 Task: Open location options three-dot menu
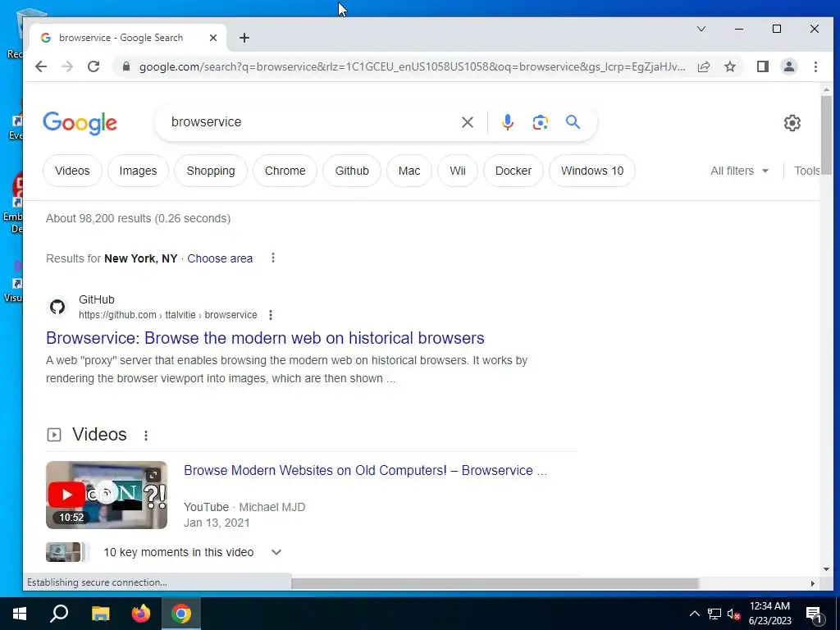(272, 258)
